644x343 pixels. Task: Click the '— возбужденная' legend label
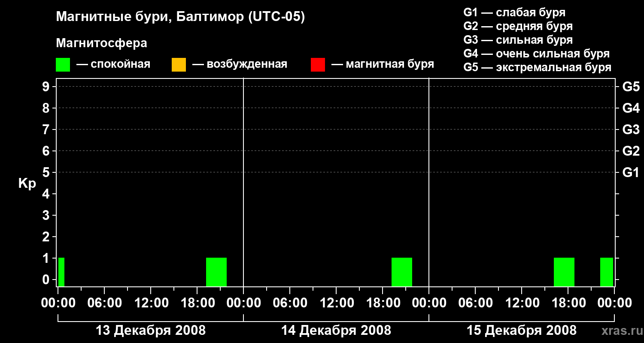240,64
